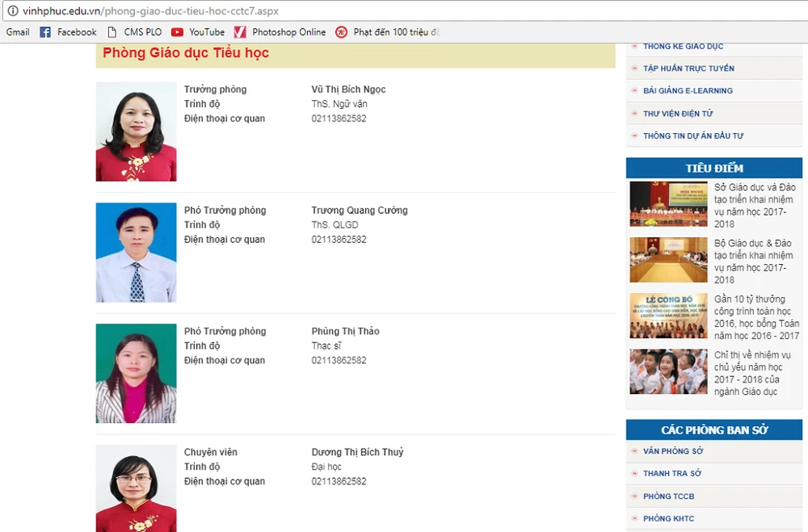Open Thông tin dự án đầu tư link
Viewport: 808px width, 532px height.
(693, 136)
